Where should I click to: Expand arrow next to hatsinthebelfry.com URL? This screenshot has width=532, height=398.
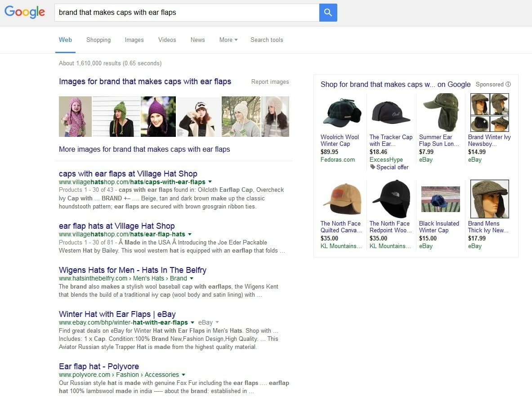click(x=192, y=278)
